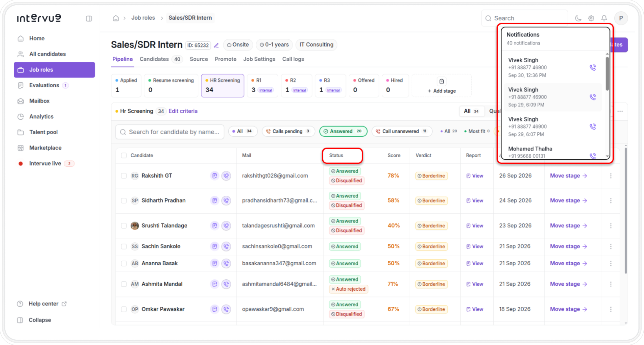Go to Analytics in sidebar
This screenshot has width=644, height=345.
[54, 116]
